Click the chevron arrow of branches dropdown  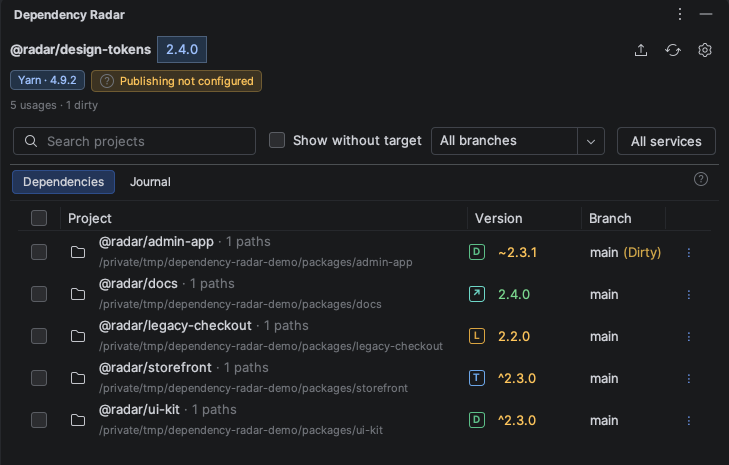[x=591, y=141]
